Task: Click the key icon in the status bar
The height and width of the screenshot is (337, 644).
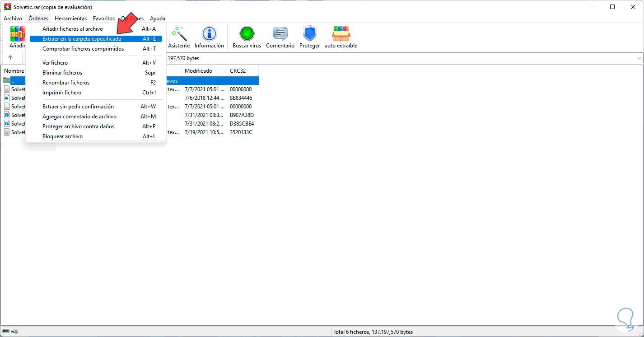Action: coord(15,332)
